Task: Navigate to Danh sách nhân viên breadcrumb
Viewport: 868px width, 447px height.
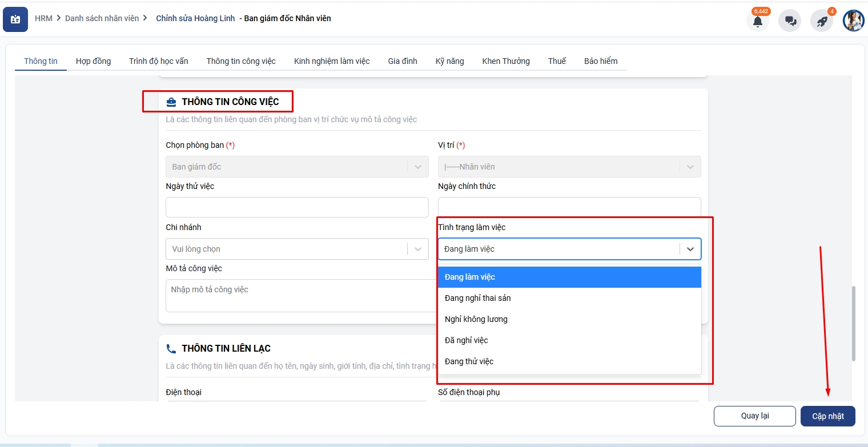Action: (x=102, y=18)
